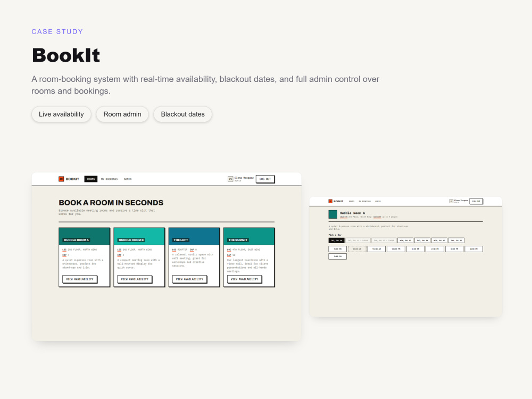
Task: Click View Availability on The Summit card
Action: coord(245,279)
